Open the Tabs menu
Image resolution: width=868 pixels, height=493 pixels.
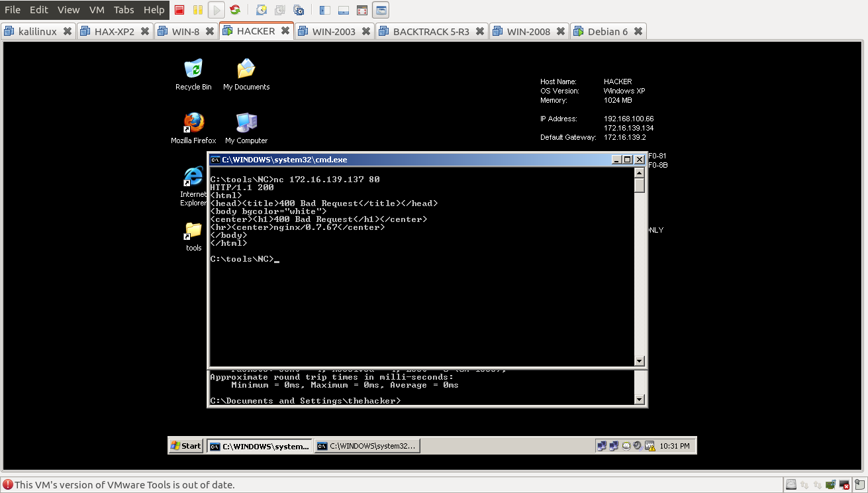[x=123, y=10]
